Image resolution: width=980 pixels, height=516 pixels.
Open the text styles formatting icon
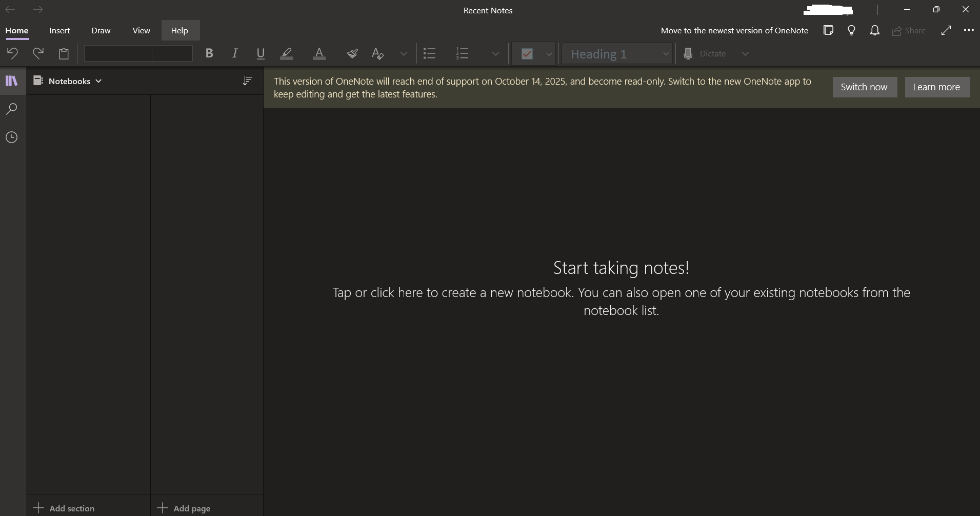pyautogui.click(x=378, y=53)
